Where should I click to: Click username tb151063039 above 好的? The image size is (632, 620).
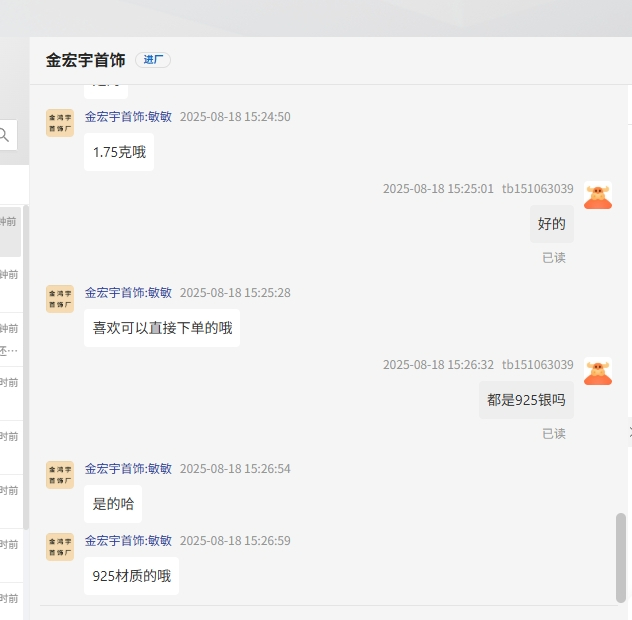[537, 189]
